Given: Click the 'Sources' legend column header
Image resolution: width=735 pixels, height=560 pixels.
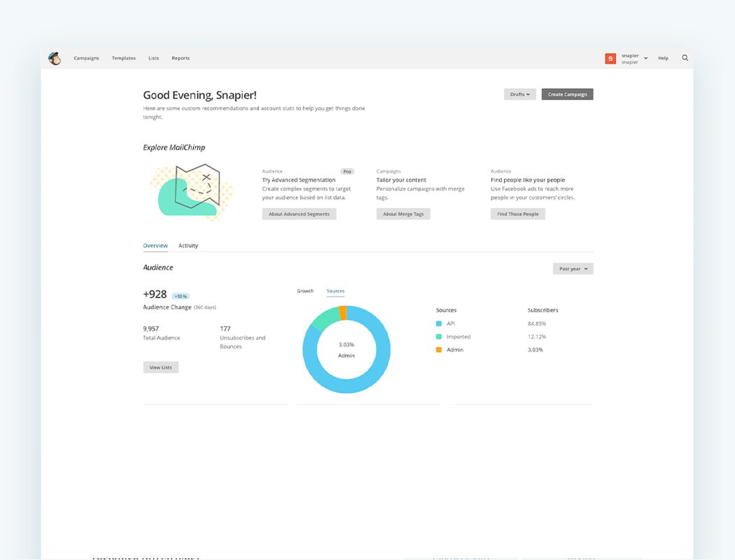Looking at the screenshot, I should pyautogui.click(x=447, y=310).
